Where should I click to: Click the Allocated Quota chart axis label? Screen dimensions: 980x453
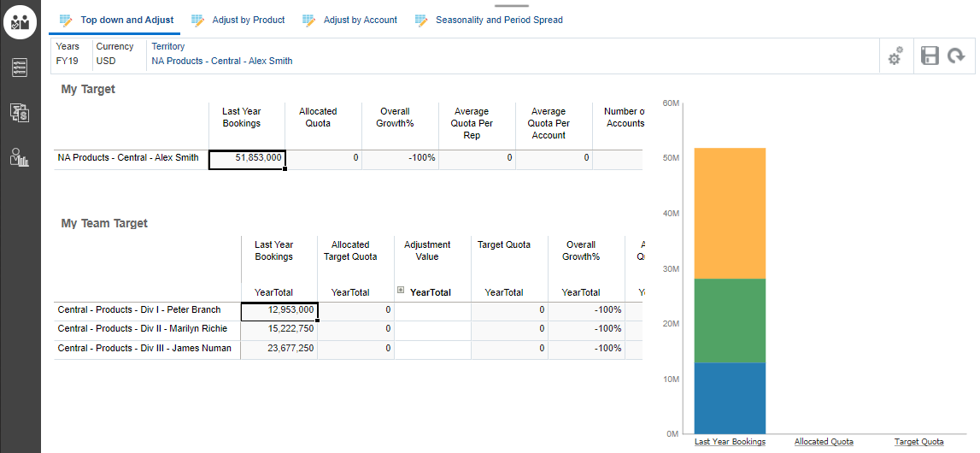(x=824, y=442)
